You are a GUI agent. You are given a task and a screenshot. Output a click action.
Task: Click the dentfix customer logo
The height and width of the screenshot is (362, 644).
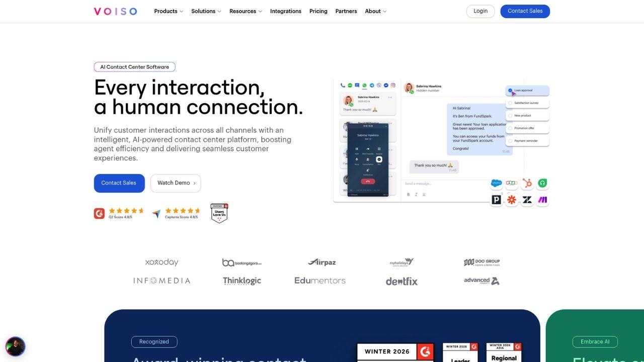(401, 281)
